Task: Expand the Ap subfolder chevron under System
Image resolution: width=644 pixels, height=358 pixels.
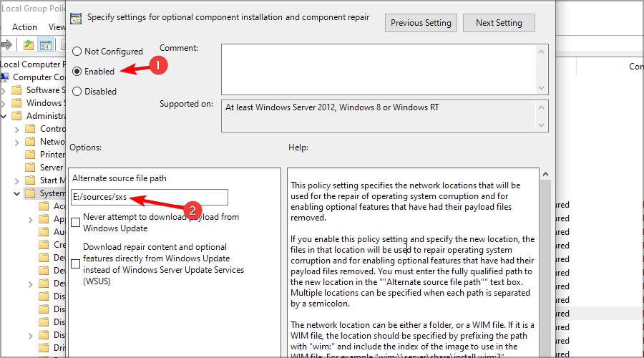Action: [30, 220]
